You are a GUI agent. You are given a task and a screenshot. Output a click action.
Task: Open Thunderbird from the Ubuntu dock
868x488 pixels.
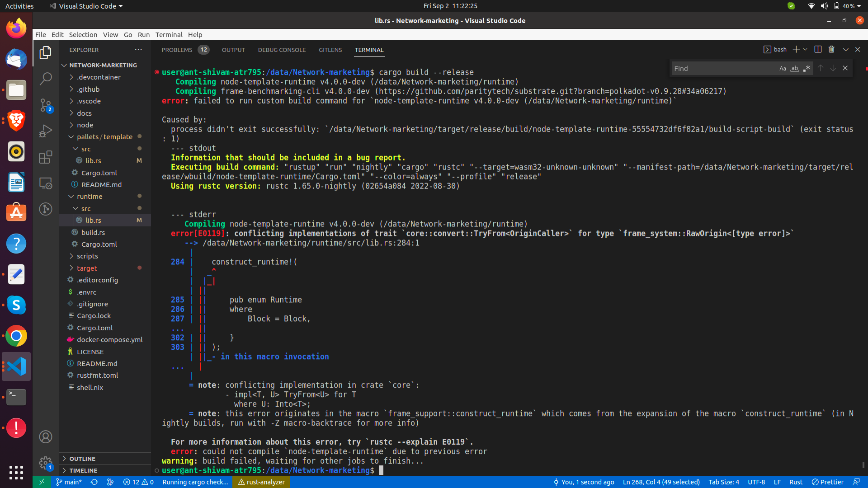point(16,59)
